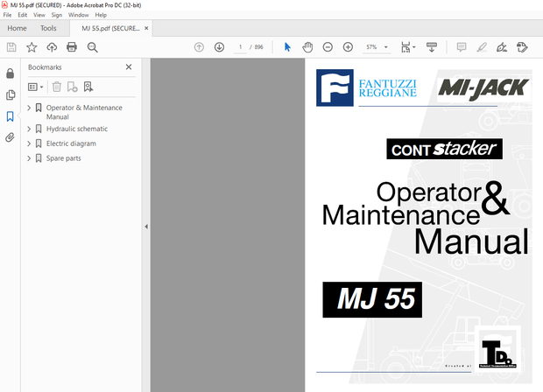543x392 pixels.
Task: Close the Bookmarks panel
Action: pos(129,67)
